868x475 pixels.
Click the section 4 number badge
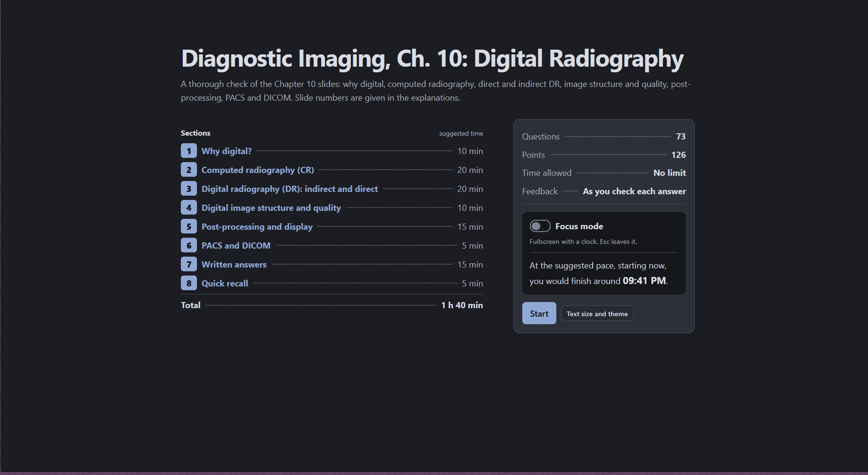click(189, 207)
